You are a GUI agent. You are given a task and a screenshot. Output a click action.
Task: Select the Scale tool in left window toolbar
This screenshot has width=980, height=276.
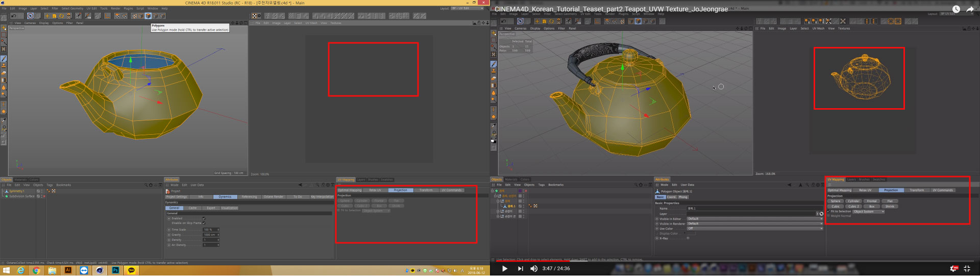54,16
